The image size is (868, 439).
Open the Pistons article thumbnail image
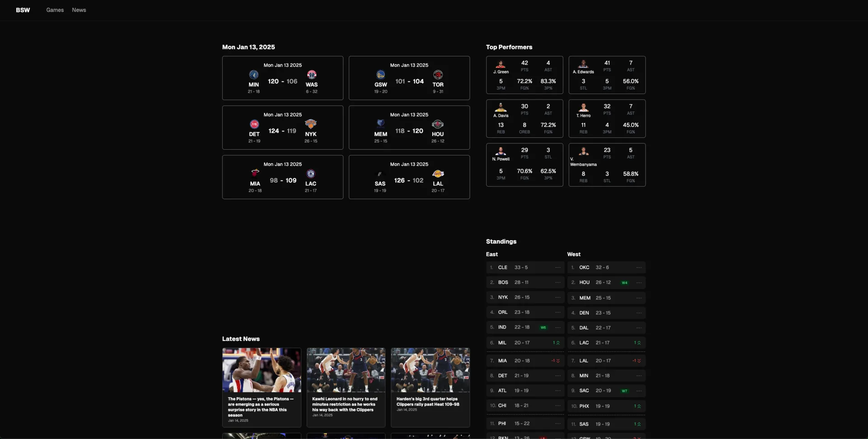(261, 370)
